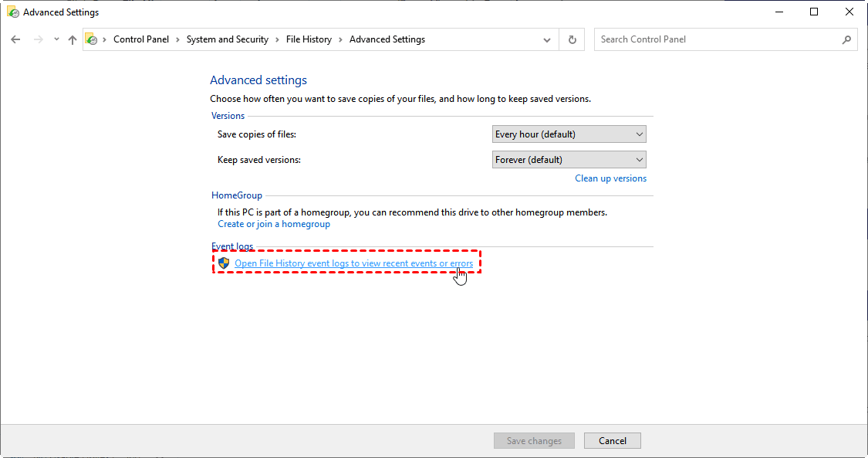Image resolution: width=868 pixels, height=458 pixels.
Task: Select the File History breadcrumb
Action: coord(309,39)
